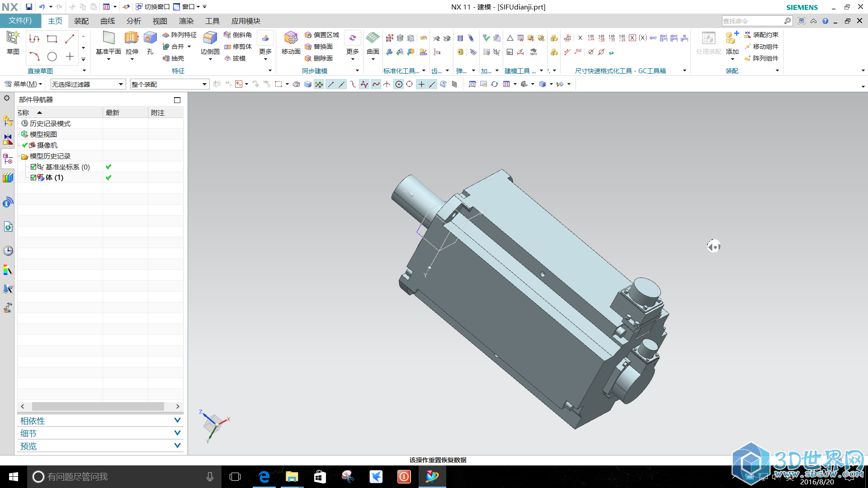Open the Draft (拔模) tool
The width and height of the screenshot is (868, 488).
[x=235, y=58]
